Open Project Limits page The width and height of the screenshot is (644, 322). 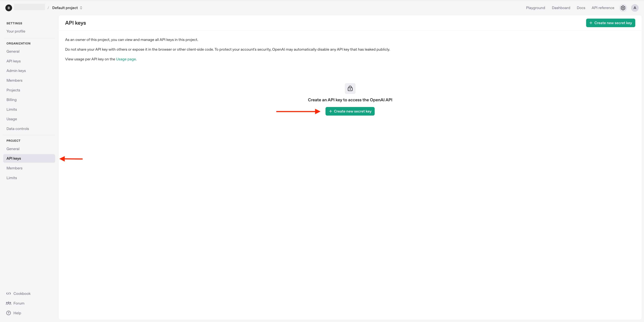29,178
